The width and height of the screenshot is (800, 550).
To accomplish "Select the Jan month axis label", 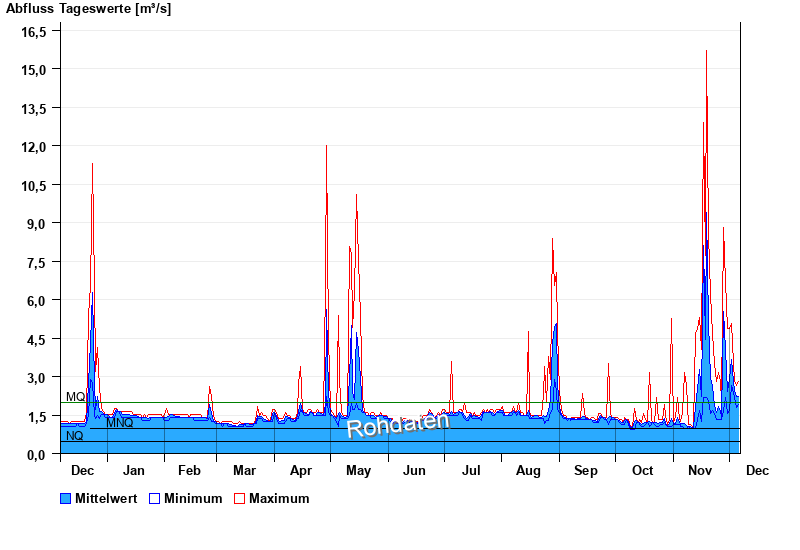I will (x=133, y=470).
